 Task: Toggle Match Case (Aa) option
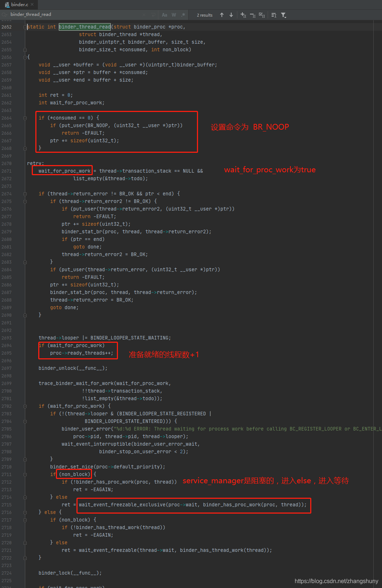164,15
